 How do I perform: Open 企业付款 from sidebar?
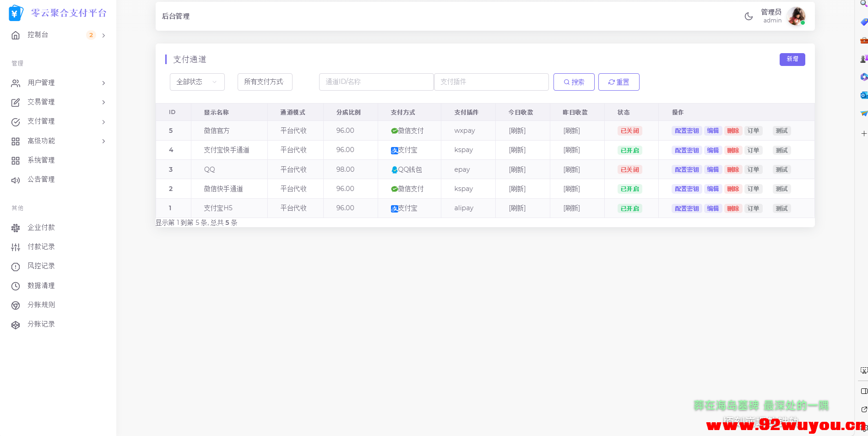[x=42, y=227]
